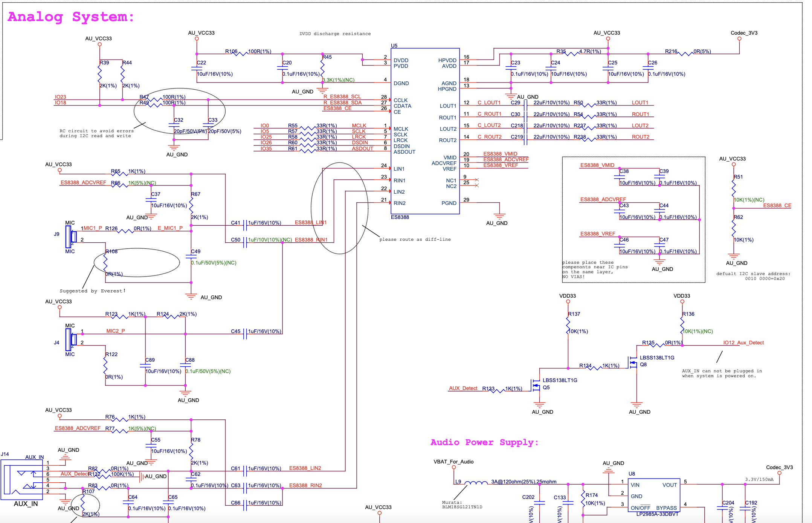This screenshot has height=523, width=812.
Task: Click resistor designator R62
Action: [738, 217]
